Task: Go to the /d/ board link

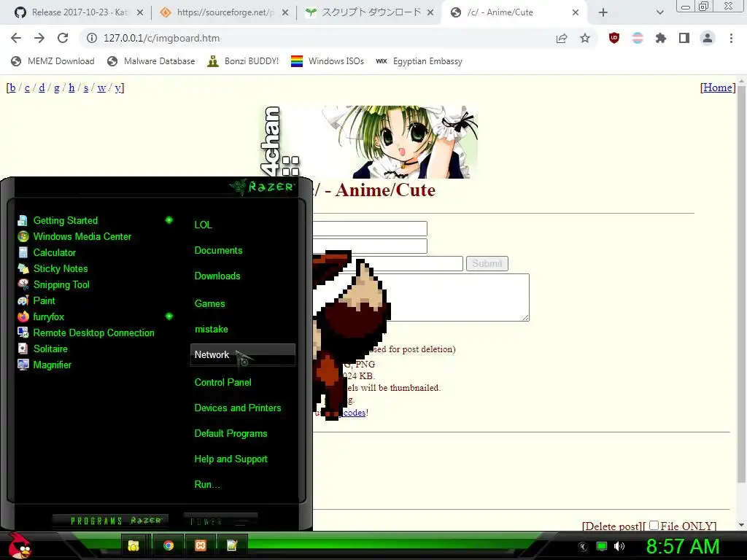Action: 42,87
